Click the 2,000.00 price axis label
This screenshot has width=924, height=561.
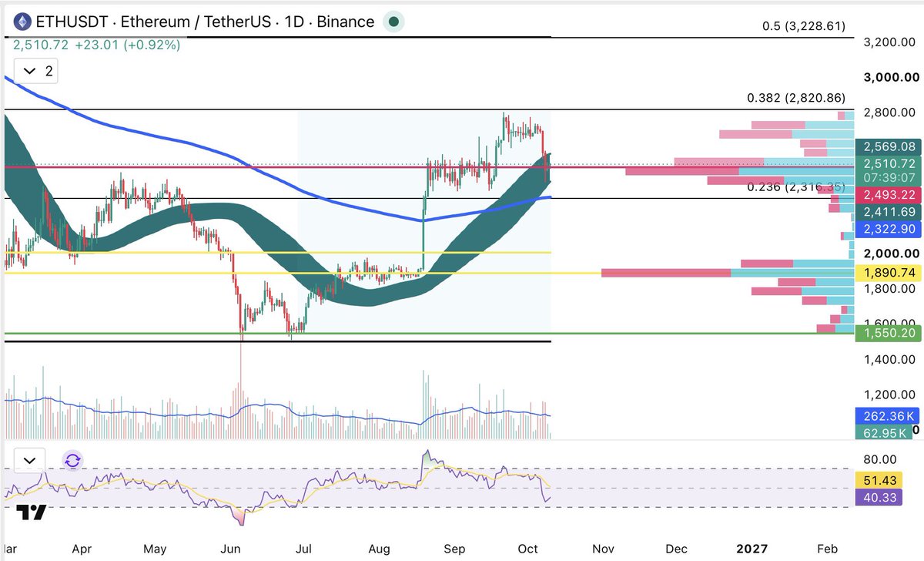coord(890,254)
